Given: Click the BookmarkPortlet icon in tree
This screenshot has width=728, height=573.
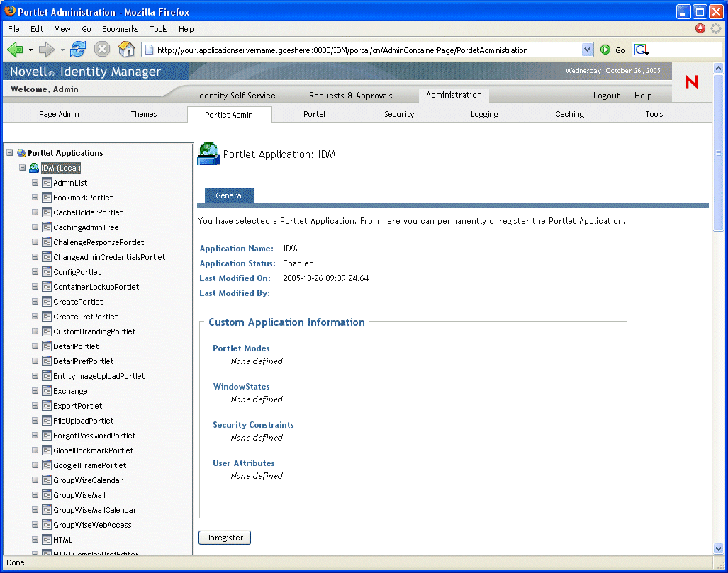Looking at the screenshot, I should (46, 198).
